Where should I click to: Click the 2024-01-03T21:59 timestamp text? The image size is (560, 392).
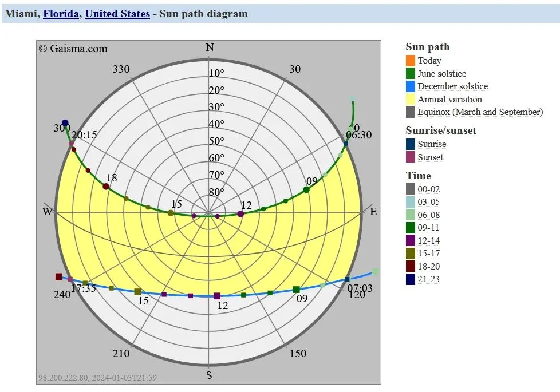pyautogui.click(x=124, y=378)
